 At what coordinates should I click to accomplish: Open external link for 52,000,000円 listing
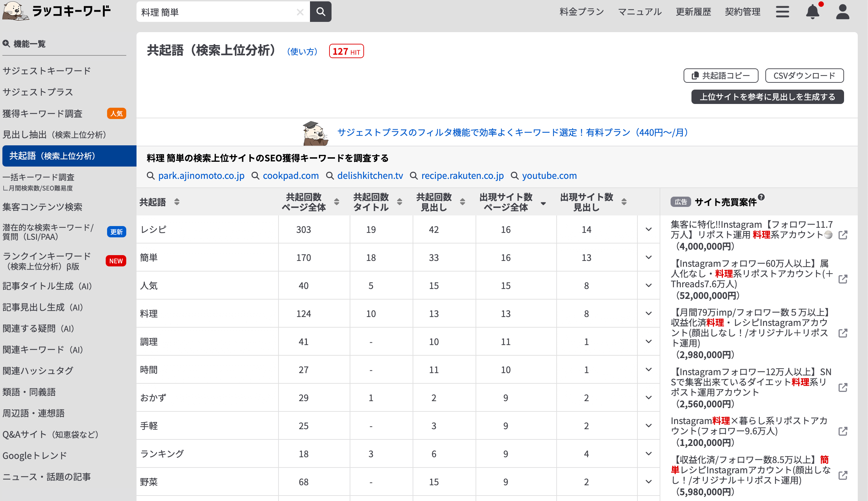pyautogui.click(x=843, y=279)
